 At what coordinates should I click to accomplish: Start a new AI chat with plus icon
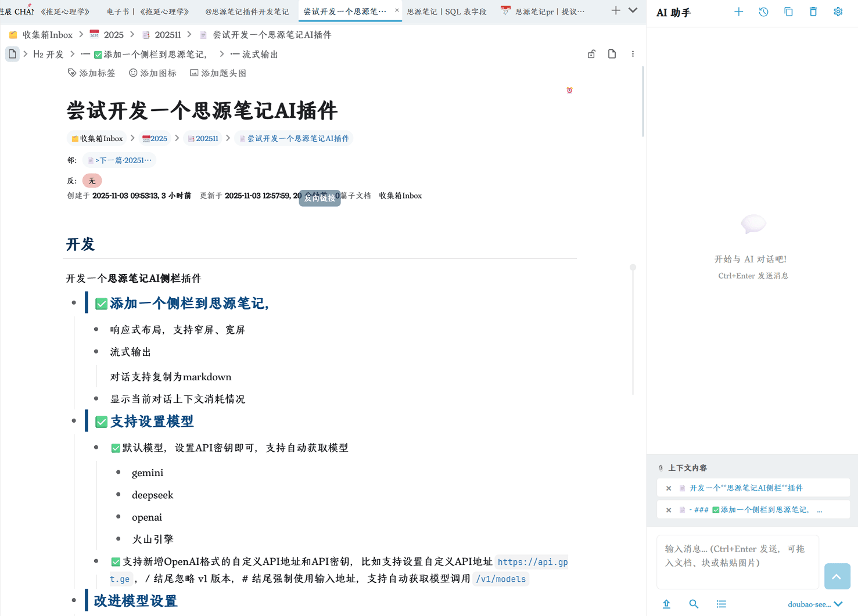738,12
